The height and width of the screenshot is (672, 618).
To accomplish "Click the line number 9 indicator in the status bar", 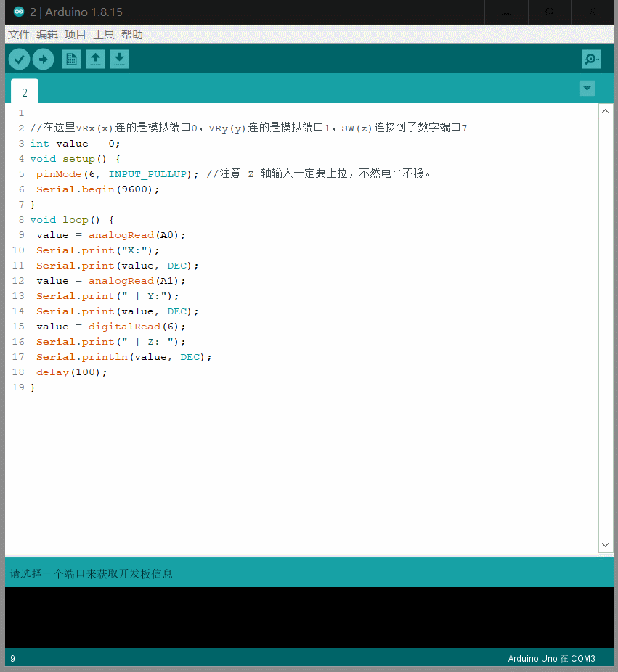I will 13,659.
